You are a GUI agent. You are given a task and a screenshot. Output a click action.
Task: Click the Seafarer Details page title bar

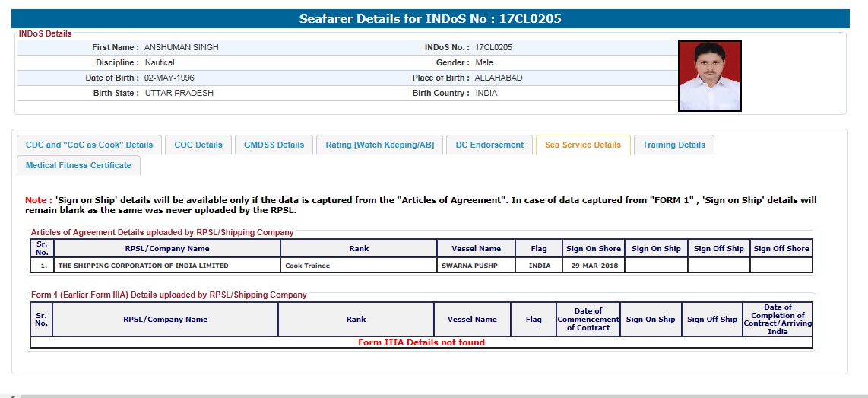[430, 19]
